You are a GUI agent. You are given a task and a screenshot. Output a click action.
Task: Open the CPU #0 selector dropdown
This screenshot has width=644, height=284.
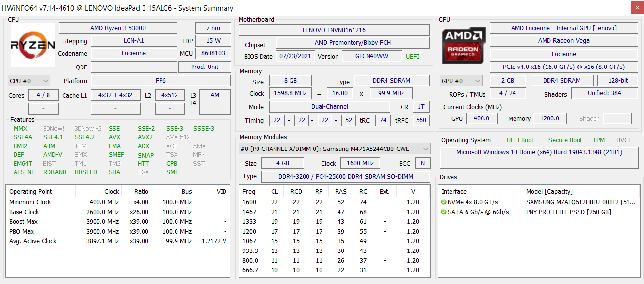pos(29,81)
